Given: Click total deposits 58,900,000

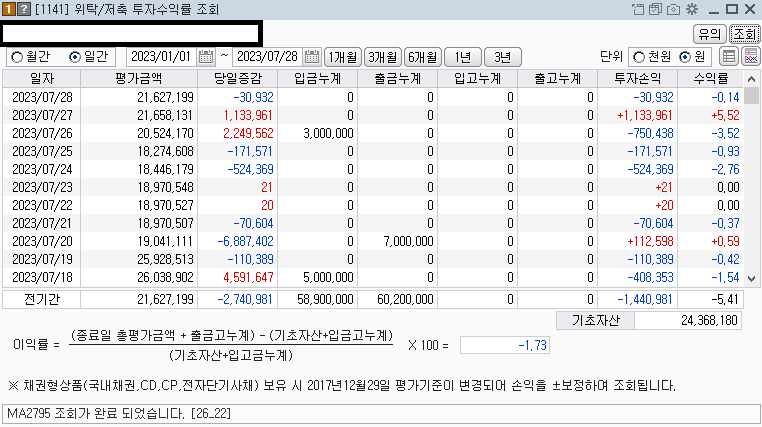Looking at the screenshot, I should coord(317,299).
